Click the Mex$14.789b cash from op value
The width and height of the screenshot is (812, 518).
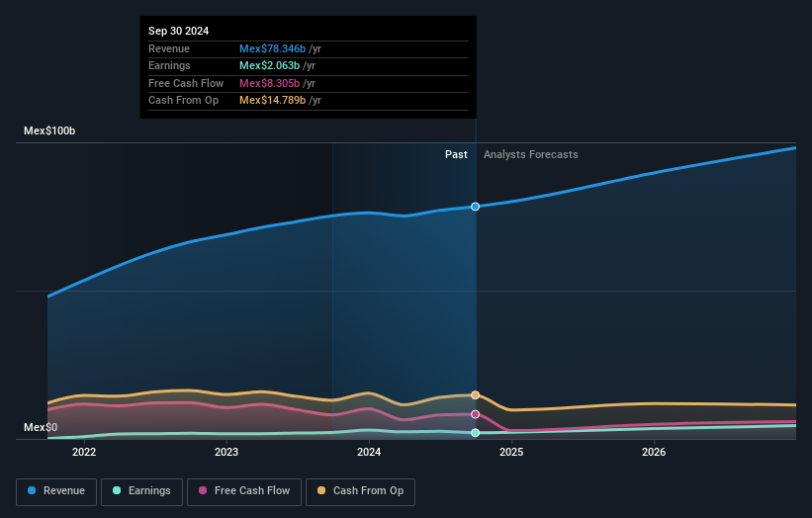272,101
